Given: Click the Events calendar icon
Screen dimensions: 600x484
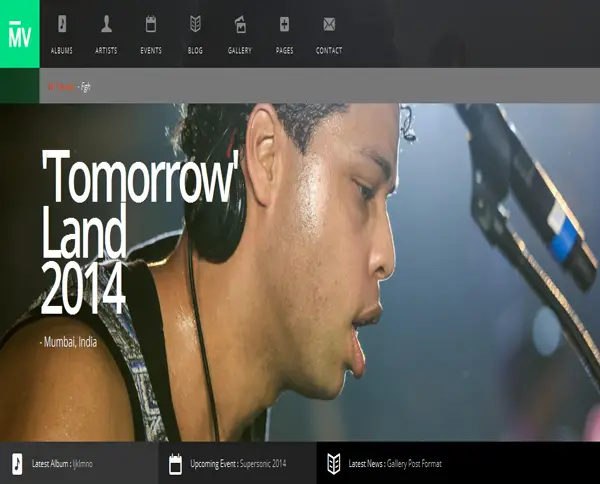Looking at the screenshot, I should coord(151,24).
